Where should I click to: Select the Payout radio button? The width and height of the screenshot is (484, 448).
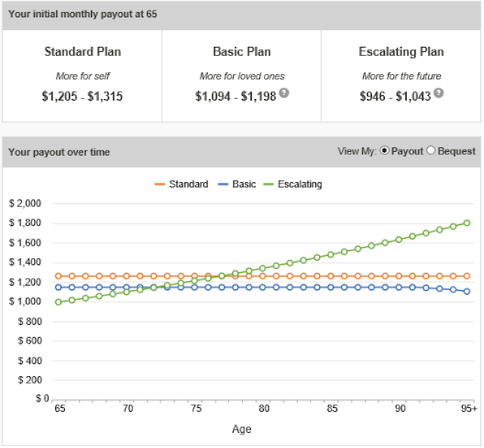(x=385, y=151)
